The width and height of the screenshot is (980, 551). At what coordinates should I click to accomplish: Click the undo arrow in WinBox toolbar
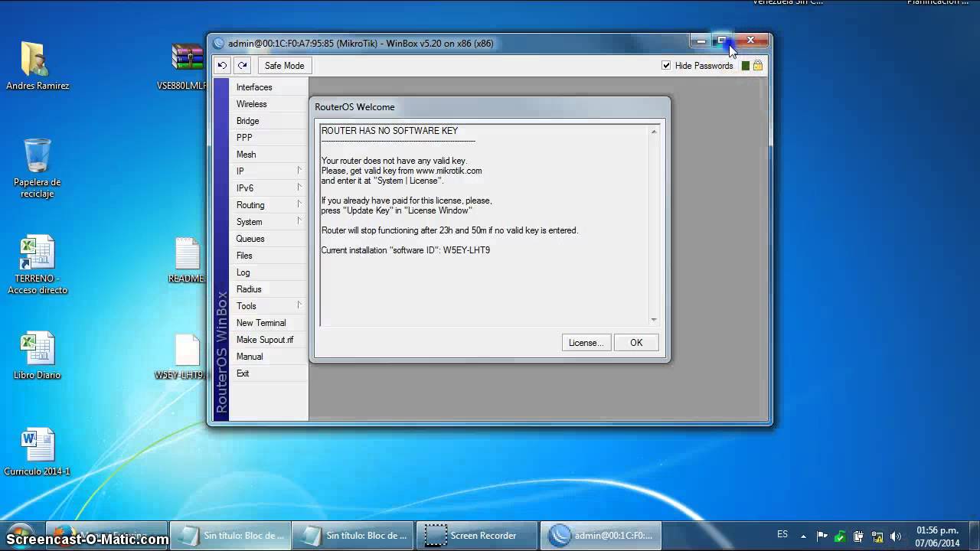pos(222,66)
